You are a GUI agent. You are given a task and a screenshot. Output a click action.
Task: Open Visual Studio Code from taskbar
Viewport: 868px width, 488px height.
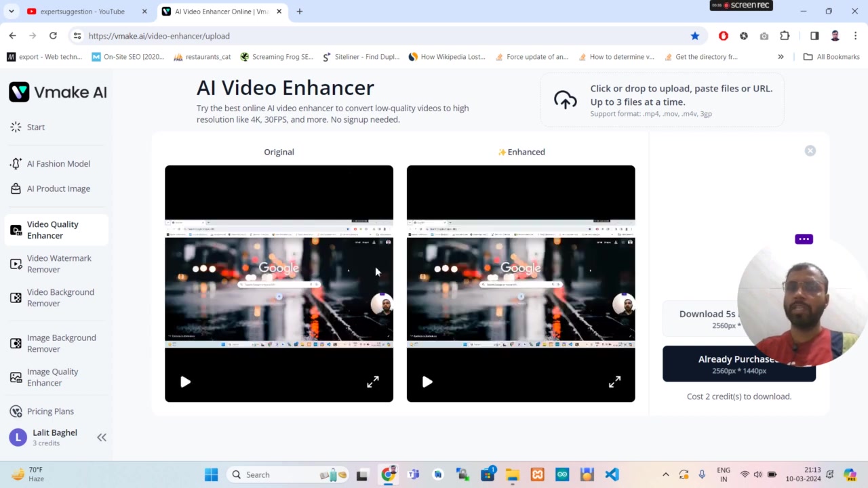(x=612, y=474)
